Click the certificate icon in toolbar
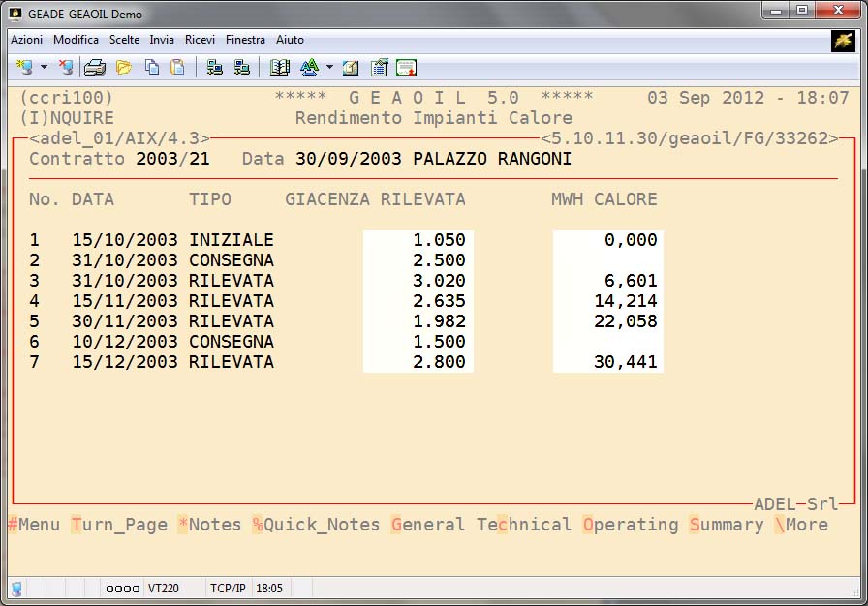Image resolution: width=868 pixels, height=606 pixels. pyautogui.click(x=406, y=67)
